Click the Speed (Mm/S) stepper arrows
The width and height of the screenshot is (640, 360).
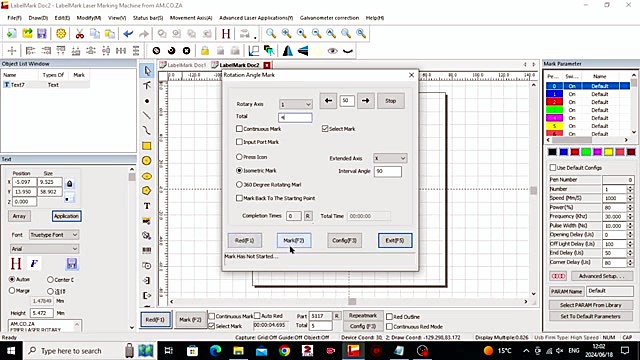[x=630, y=198]
